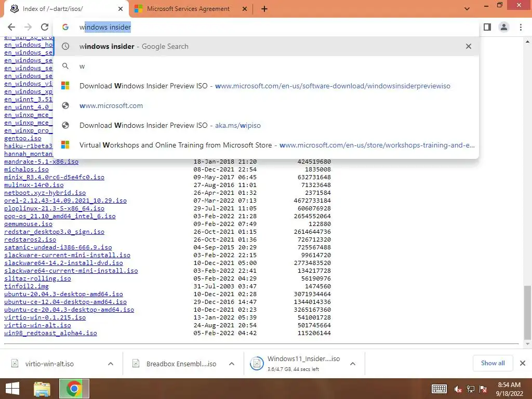Open gentoo.iso link

pos(23,138)
